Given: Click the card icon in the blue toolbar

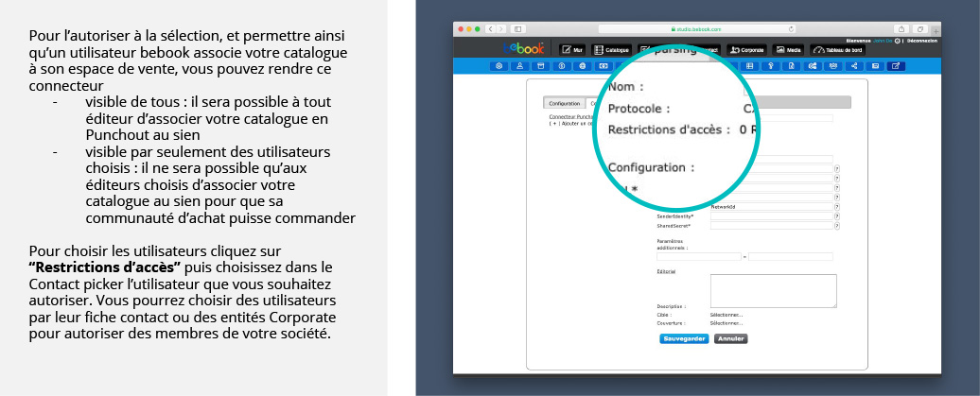Looking at the screenshot, I should tap(875, 66).
